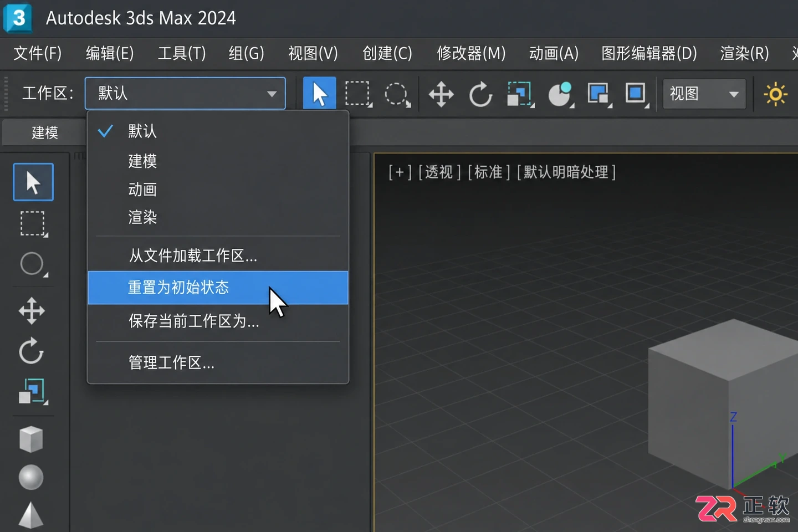This screenshot has width=798, height=532.
Task: Create a box primitive from left sidebar
Action: coord(31,439)
